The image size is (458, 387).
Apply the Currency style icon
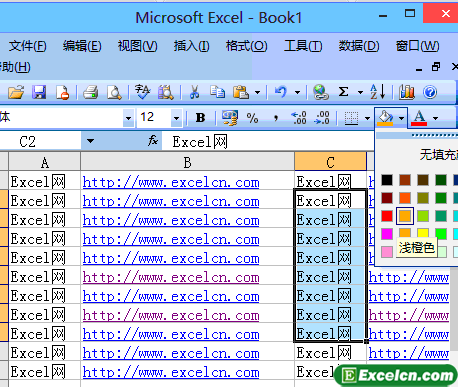(x=230, y=118)
